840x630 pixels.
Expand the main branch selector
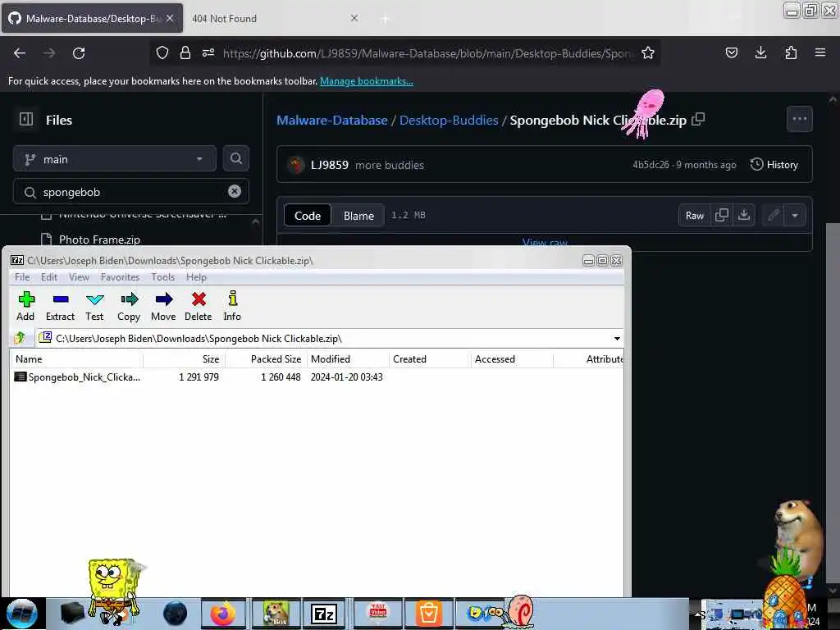(115, 159)
